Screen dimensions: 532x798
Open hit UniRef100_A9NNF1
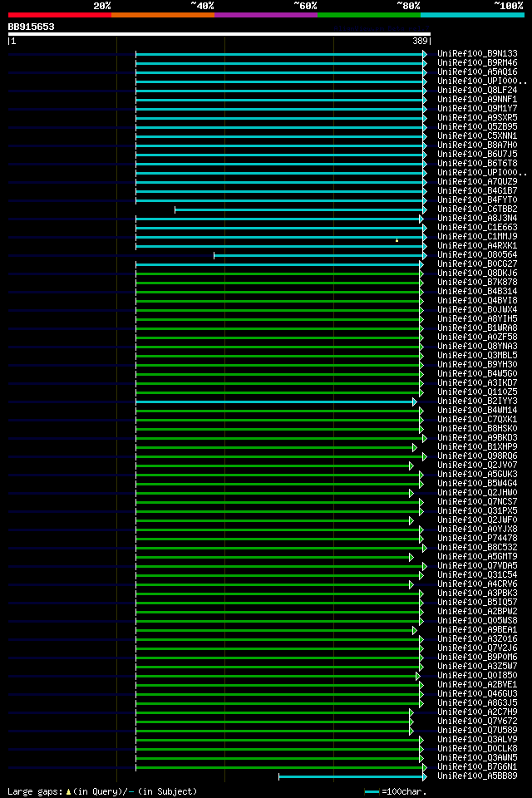(477, 99)
